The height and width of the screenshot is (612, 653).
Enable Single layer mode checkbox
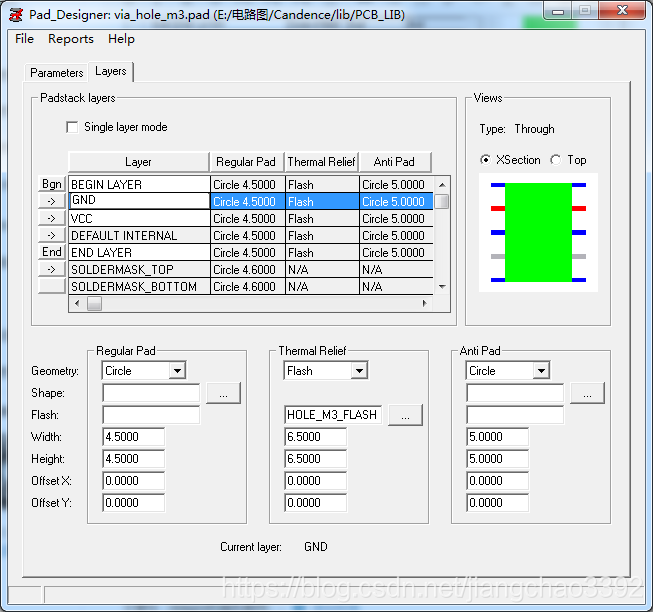coord(72,127)
